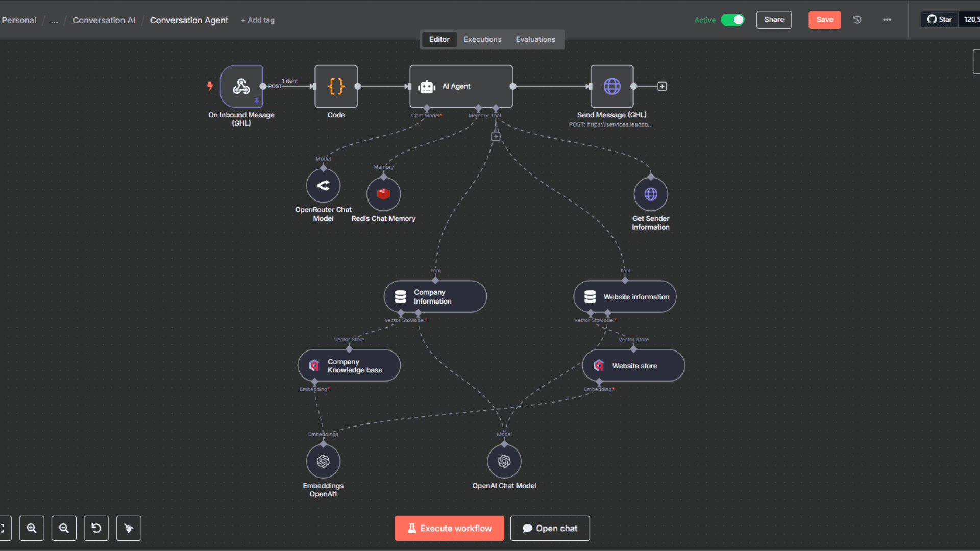Open the Send Message (GHL) node

tap(612, 86)
